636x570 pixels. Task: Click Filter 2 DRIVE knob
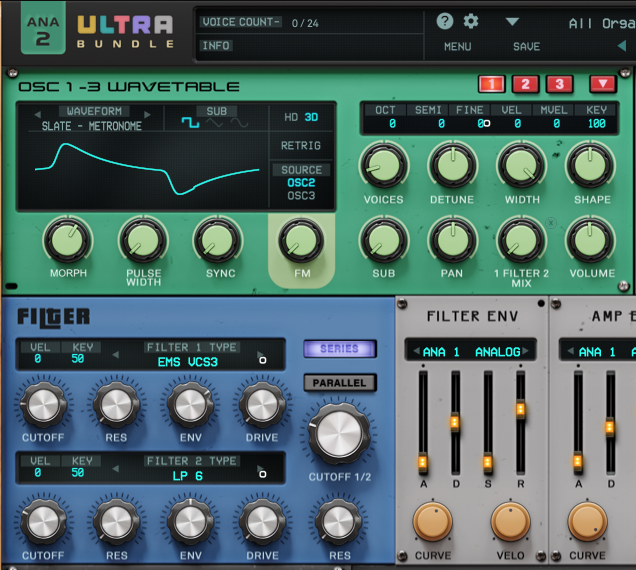coord(262,522)
